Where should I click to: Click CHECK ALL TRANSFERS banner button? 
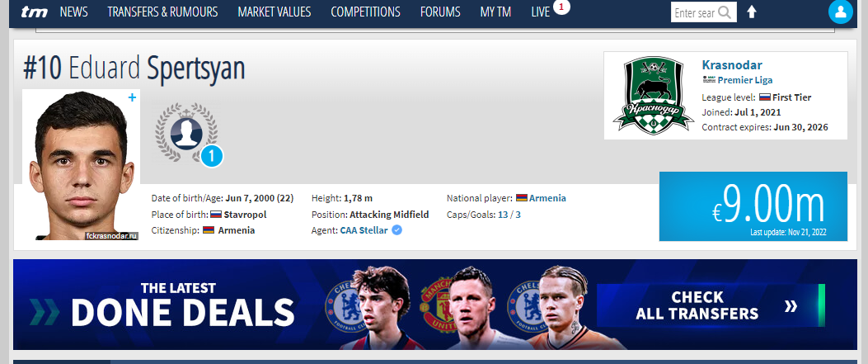pyautogui.click(x=711, y=305)
